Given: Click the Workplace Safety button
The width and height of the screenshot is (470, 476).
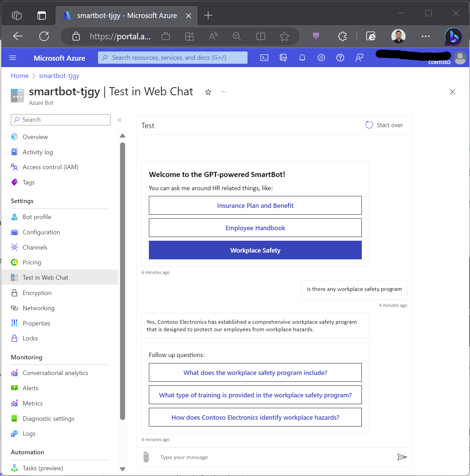Looking at the screenshot, I should coord(255,250).
